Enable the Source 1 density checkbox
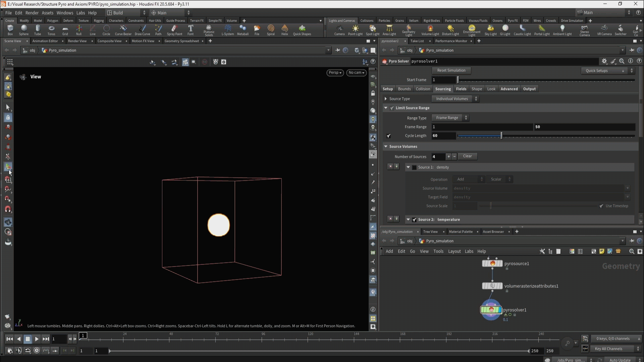644x362 pixels. pos(414,167)
